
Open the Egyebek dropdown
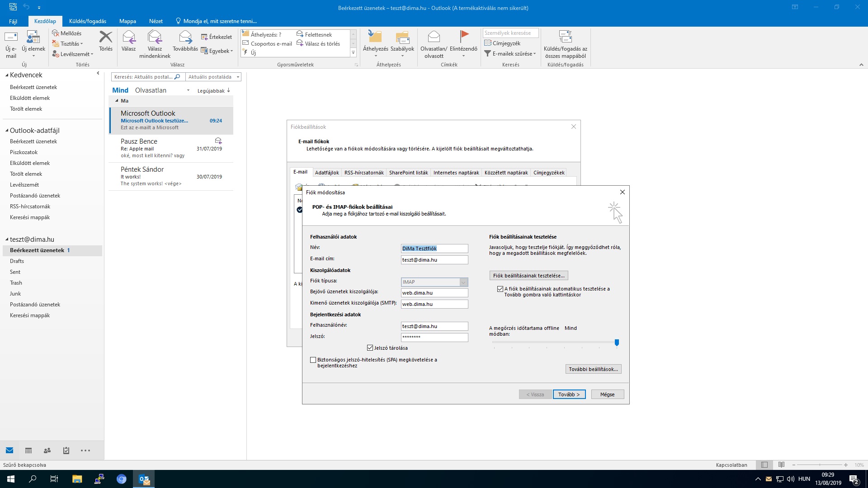tap(217, 51)
